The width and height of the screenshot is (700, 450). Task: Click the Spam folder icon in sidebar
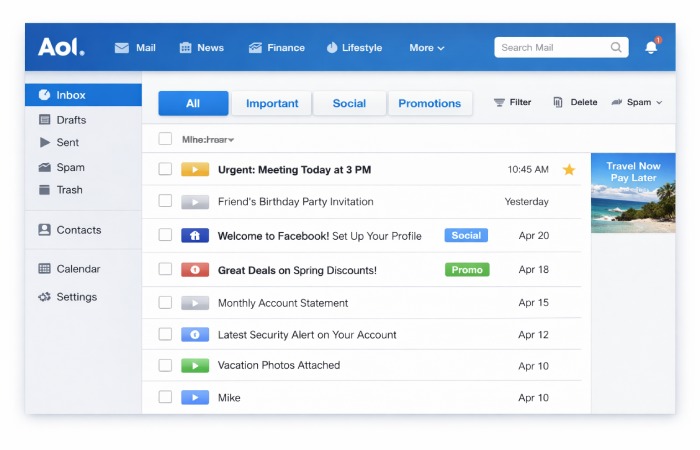(45, 167)
